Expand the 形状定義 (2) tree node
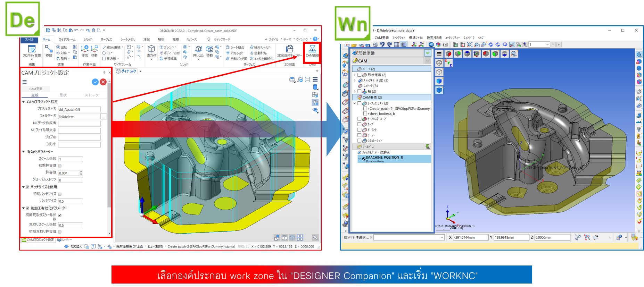This screenshot has width=644, height=287. [x=355, y=75]
